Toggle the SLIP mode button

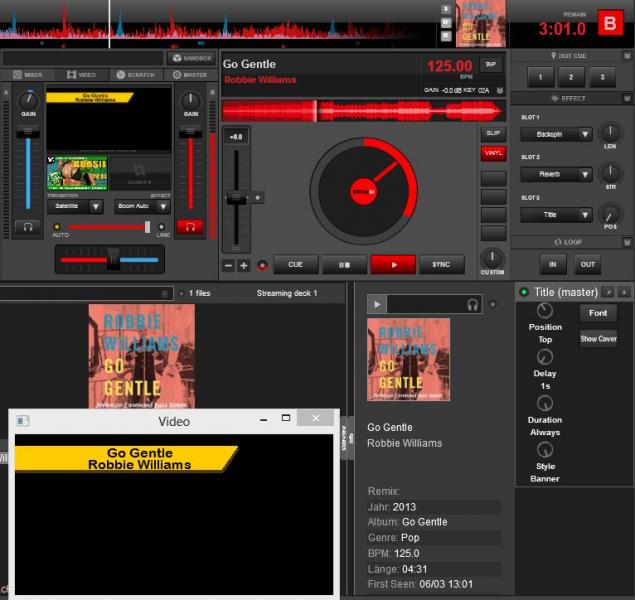(492, 133)
